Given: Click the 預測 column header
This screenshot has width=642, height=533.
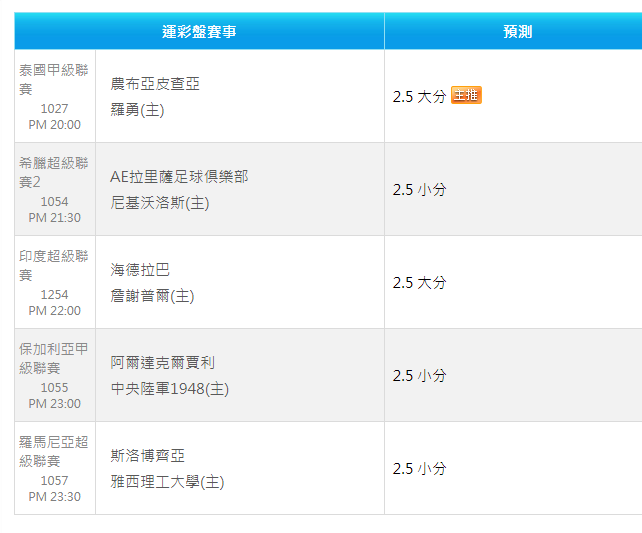Looking at the screenshot, I should click(518, 32).
